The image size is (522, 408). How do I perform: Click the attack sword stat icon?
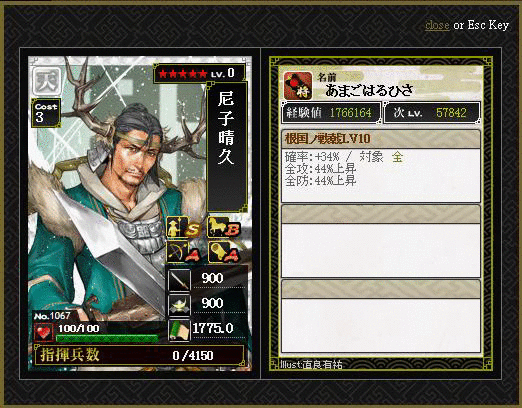(179, 280)
